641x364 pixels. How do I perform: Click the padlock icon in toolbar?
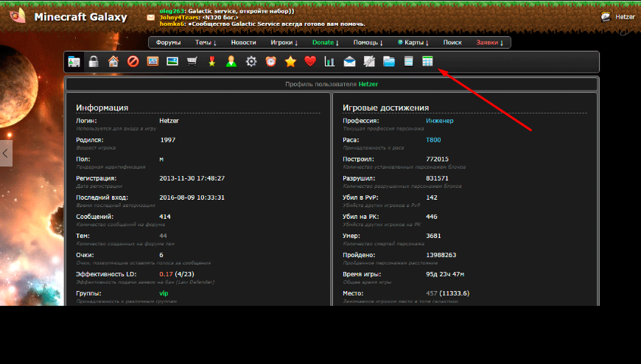pos(94,62)
